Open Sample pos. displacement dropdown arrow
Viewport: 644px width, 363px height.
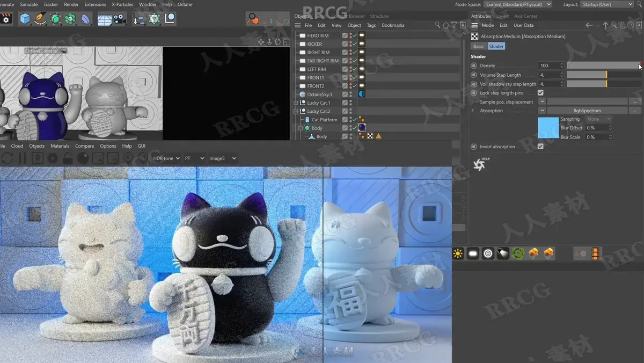[542, 101]
